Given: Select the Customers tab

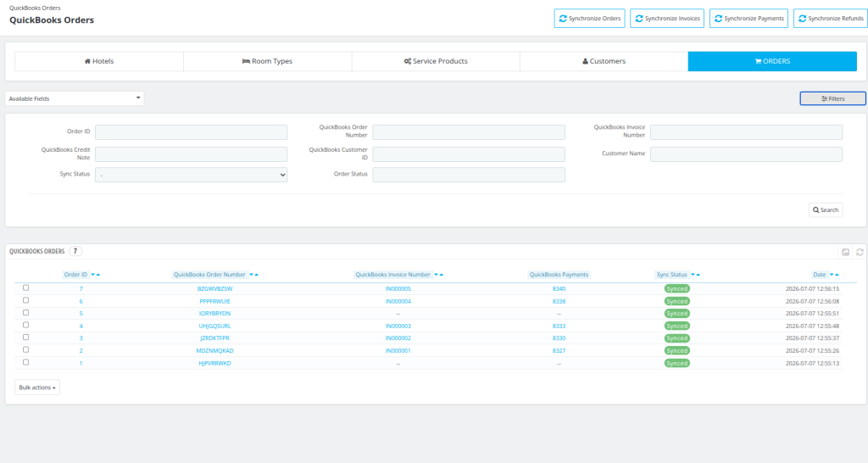Looking at the screenshot, I should click(604, 61).
